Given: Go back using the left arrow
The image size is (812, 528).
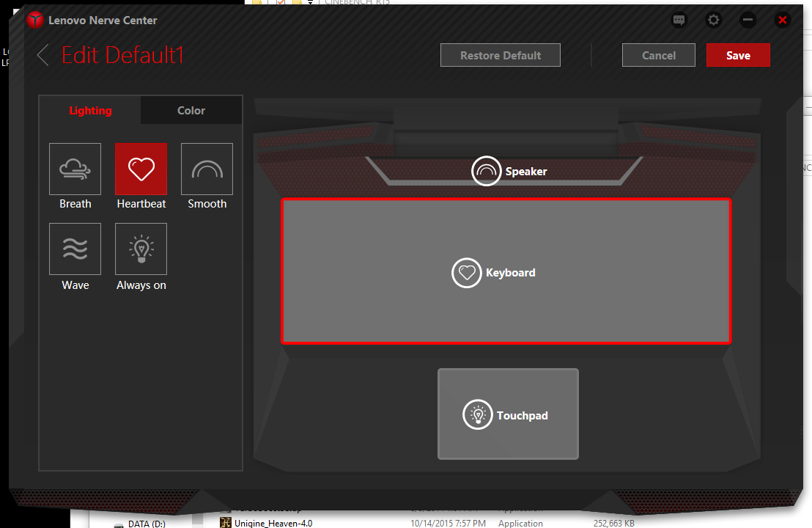Looking at the screenshot, I should tap(43, 55).
